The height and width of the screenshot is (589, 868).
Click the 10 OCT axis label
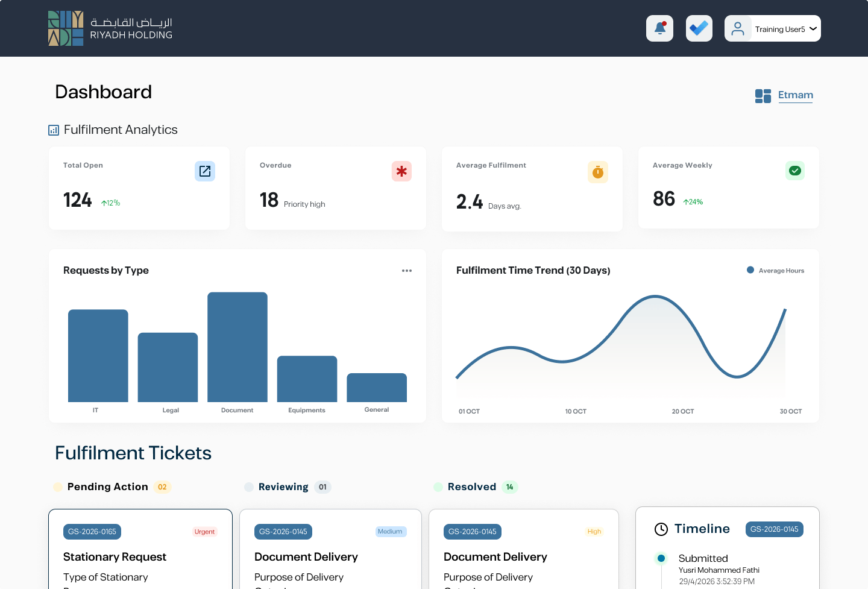576,411
